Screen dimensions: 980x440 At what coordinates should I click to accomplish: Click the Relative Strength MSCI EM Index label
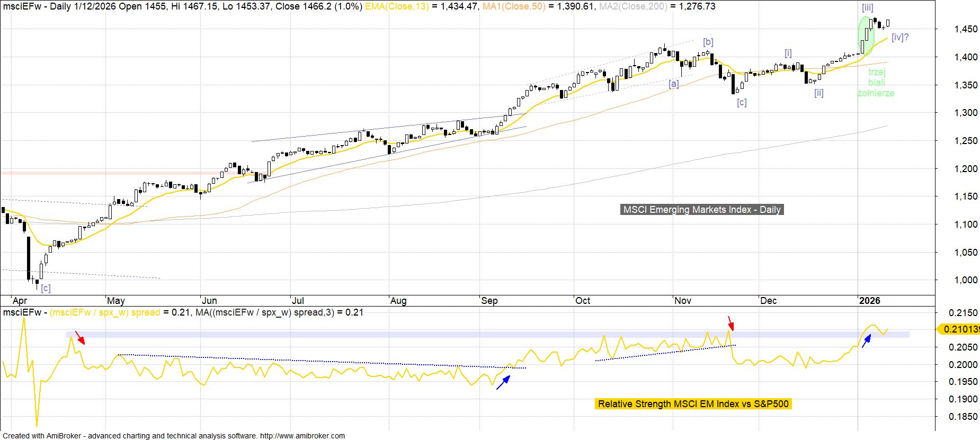(x=693, y=404)
